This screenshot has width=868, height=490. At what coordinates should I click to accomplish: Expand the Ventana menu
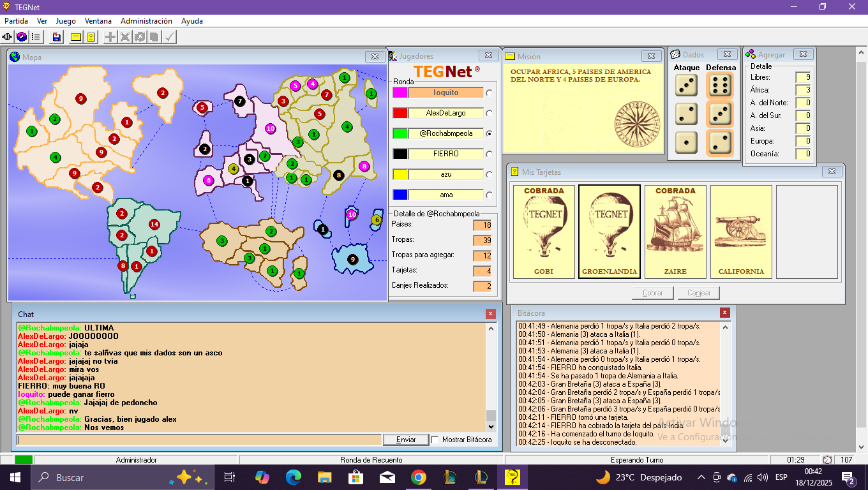98,21
